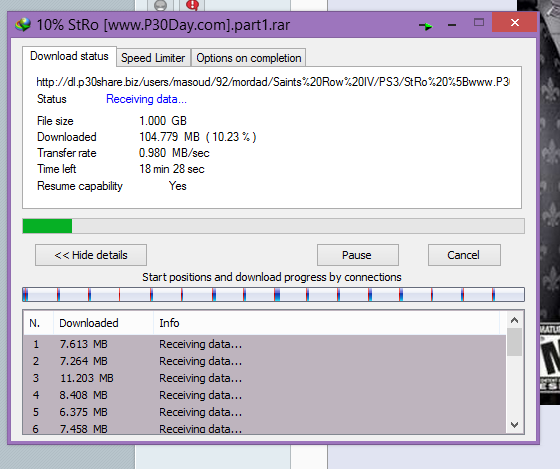
Task: Click the Resume capability value Yes
Action: coord(178,186)
